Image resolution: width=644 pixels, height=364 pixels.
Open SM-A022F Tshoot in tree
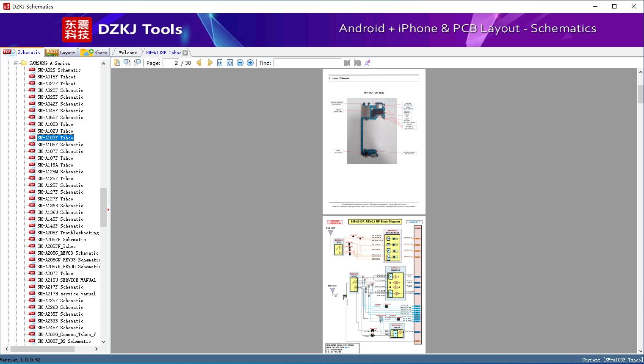[x=56, y=83]
